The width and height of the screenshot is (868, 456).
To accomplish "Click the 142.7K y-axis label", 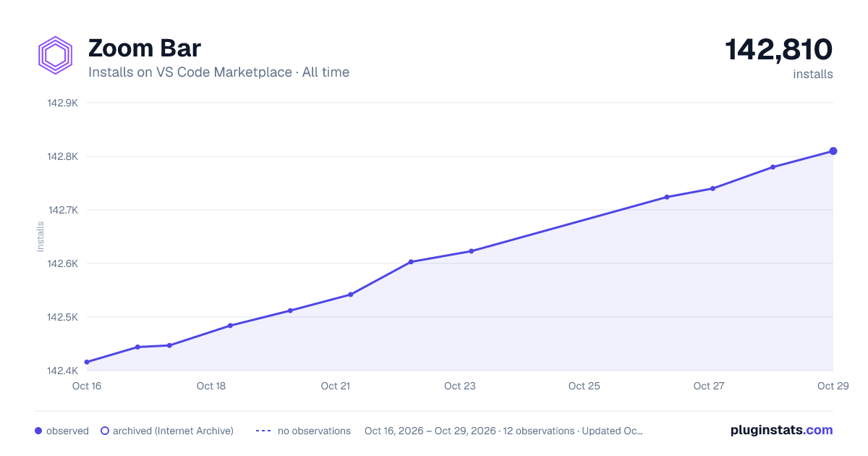I will click(x=62, y=210).
